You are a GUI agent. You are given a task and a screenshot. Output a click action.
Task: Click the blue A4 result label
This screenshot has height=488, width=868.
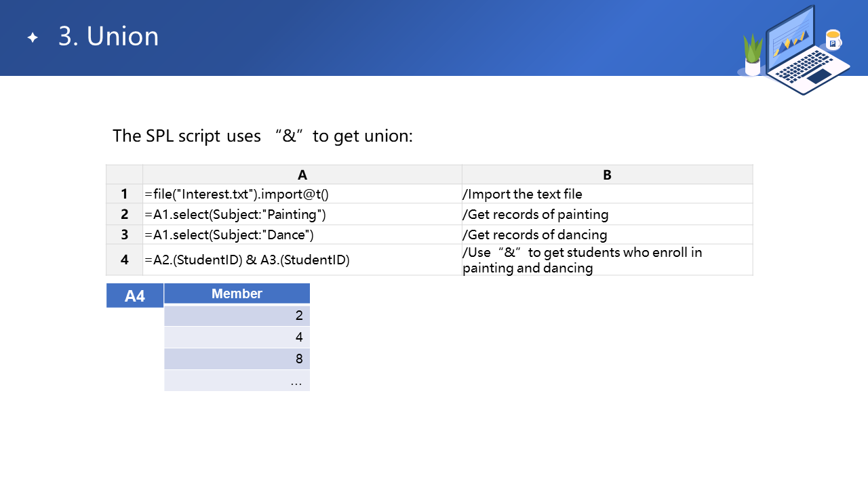click(135, 296)
